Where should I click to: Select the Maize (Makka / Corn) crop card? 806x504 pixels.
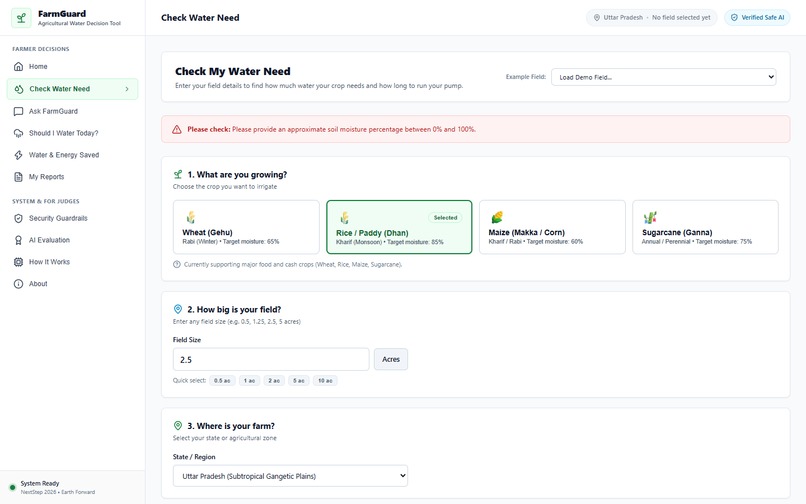[552, 227]
